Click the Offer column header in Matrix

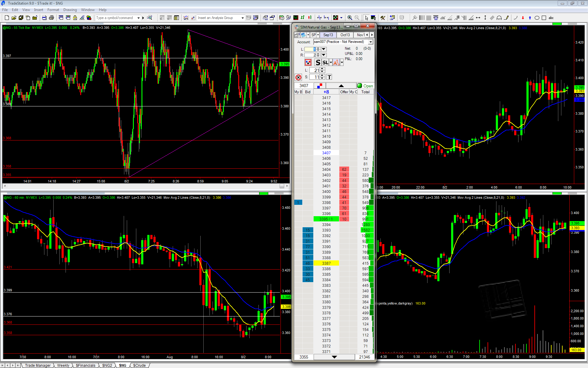coord(344,92)
